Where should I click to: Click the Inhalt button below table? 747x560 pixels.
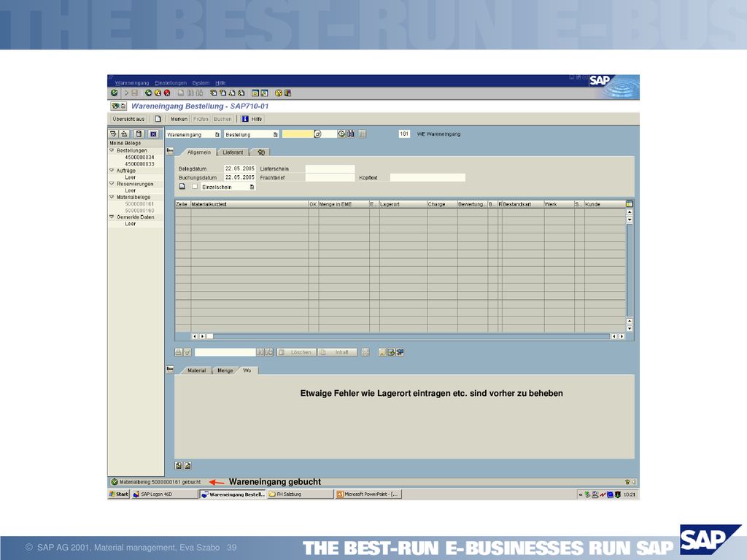point(338,352)
